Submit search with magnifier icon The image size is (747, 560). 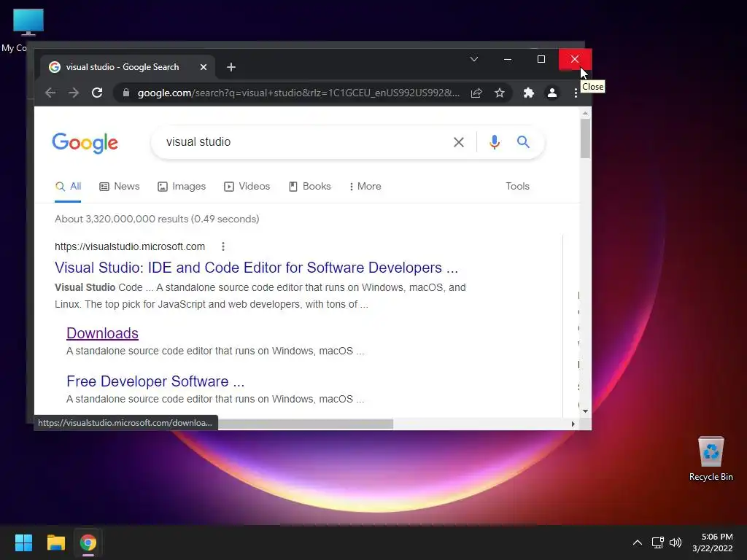tap(523, 141)
